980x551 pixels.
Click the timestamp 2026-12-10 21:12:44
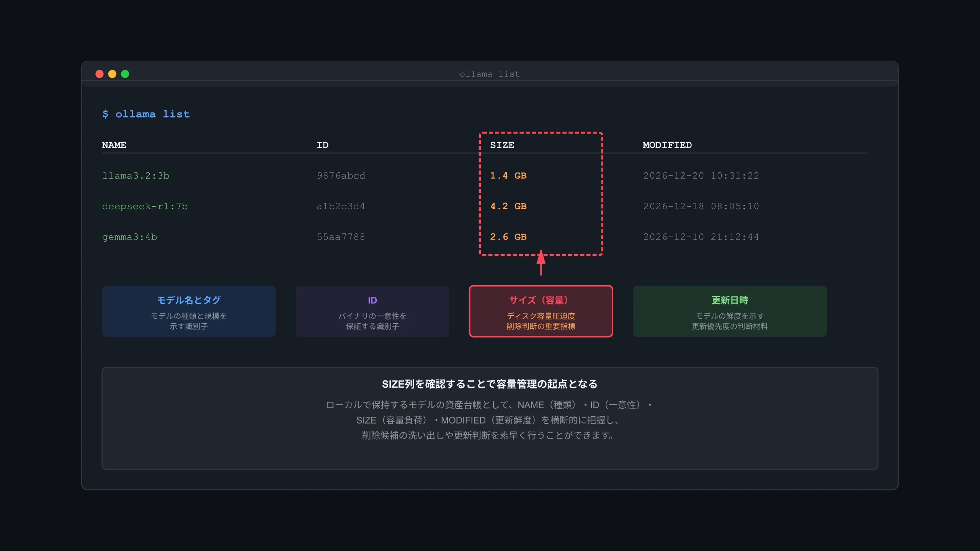click(x=701, y=237)
